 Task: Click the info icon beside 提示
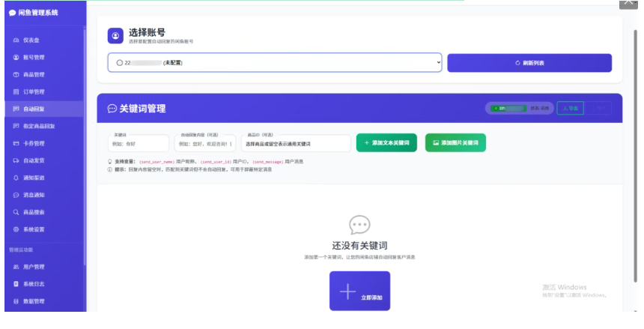point(109,169)
